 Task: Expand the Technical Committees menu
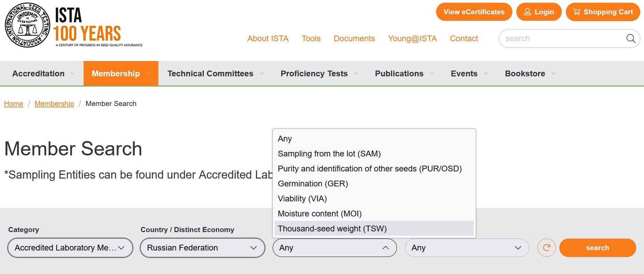[x=215, y=74]
